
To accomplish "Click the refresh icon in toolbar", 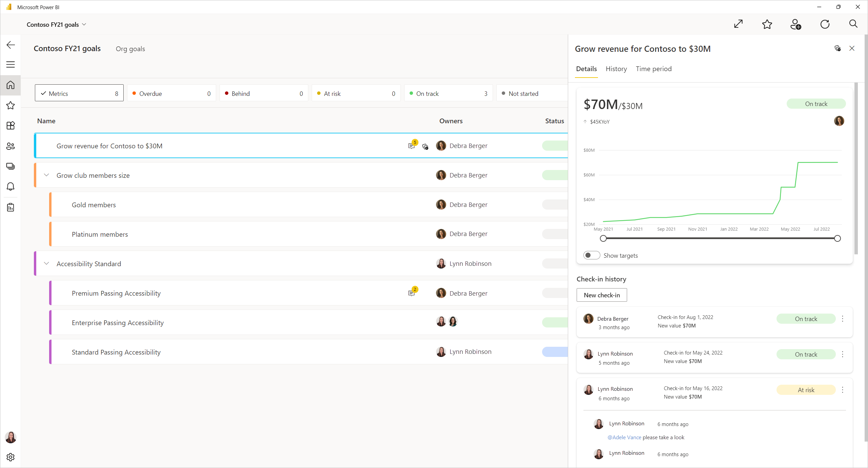I will 825,24.
